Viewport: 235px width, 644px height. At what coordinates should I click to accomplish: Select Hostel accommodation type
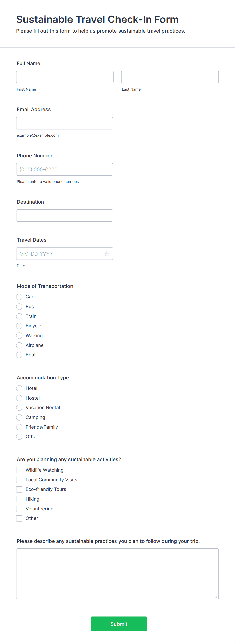coord(19,398)
